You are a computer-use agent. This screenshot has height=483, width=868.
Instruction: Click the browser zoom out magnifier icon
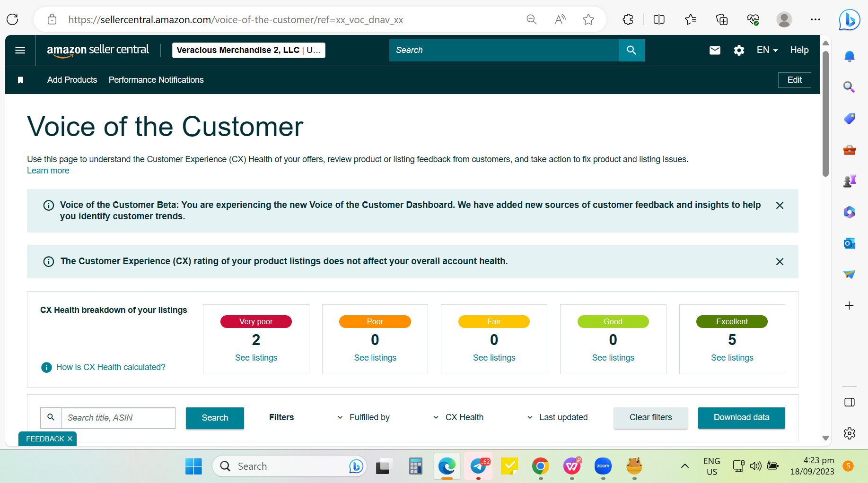click(x=532, y=19)
